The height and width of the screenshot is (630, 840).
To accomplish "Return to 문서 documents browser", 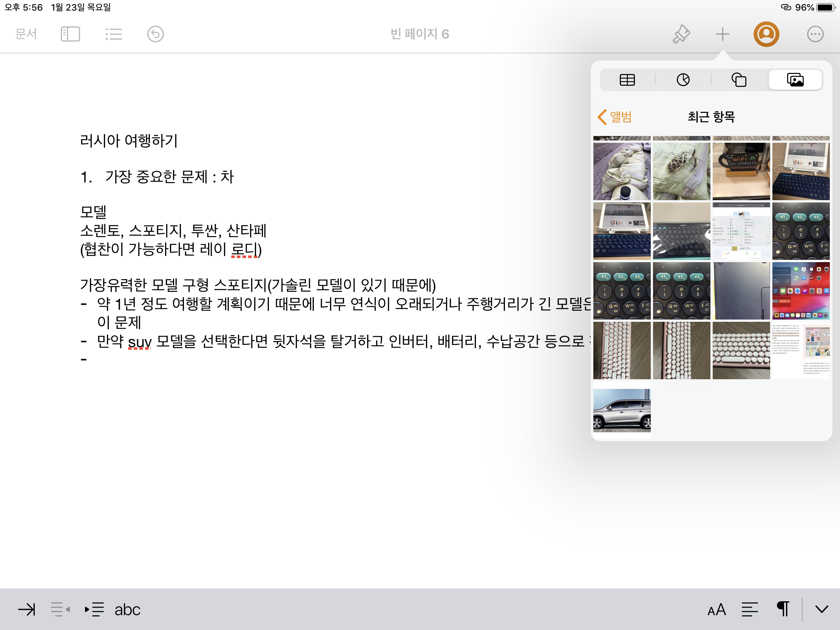I will pyautogui.click(x=26, y=34).
